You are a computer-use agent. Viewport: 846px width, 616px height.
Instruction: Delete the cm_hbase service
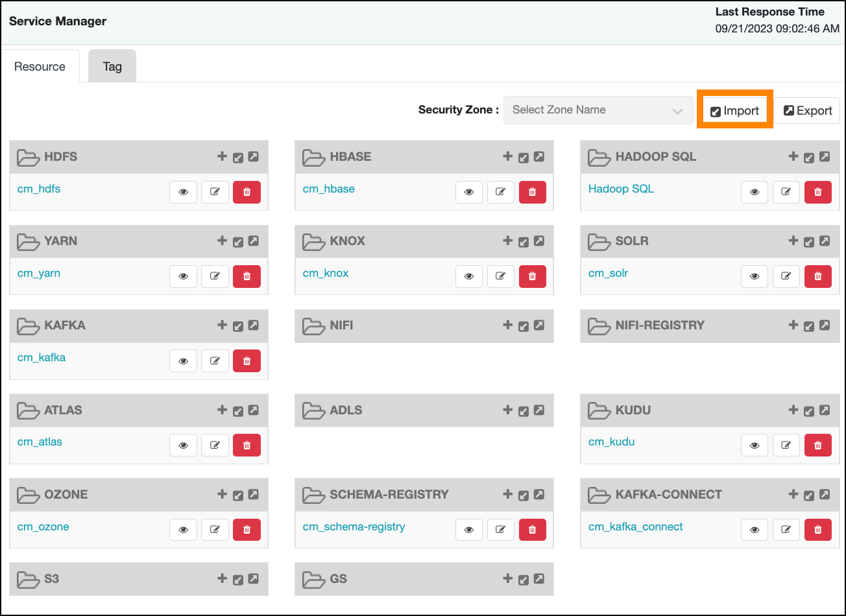(532, 192)
